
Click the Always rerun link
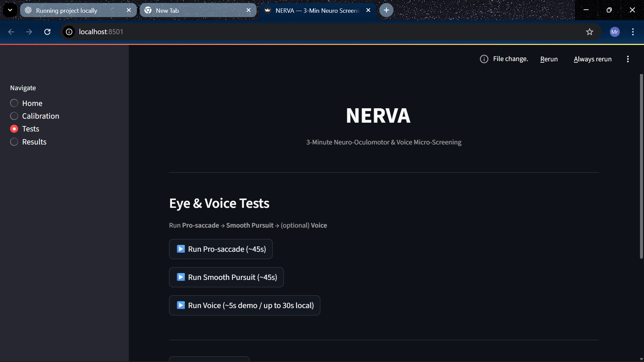592,59
